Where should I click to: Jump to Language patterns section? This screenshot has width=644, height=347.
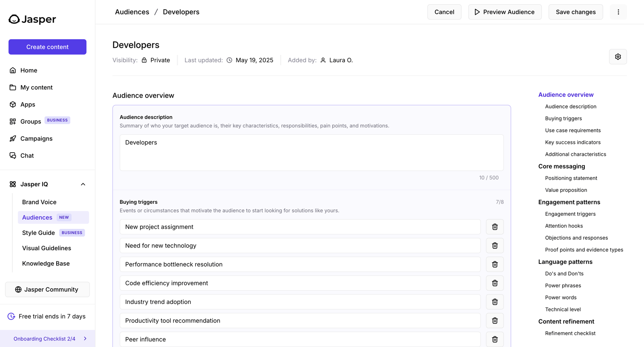coord(565,262)
